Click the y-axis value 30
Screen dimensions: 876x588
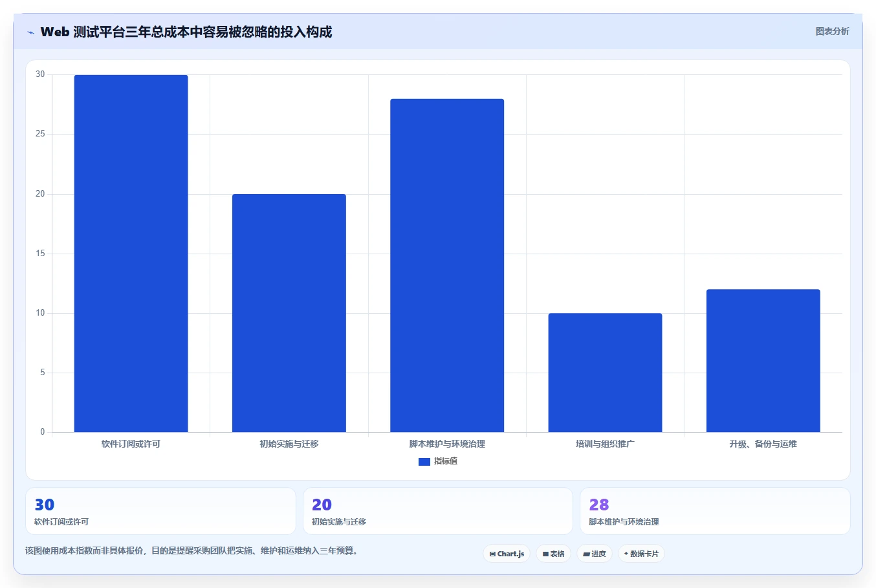pos(41,74)
